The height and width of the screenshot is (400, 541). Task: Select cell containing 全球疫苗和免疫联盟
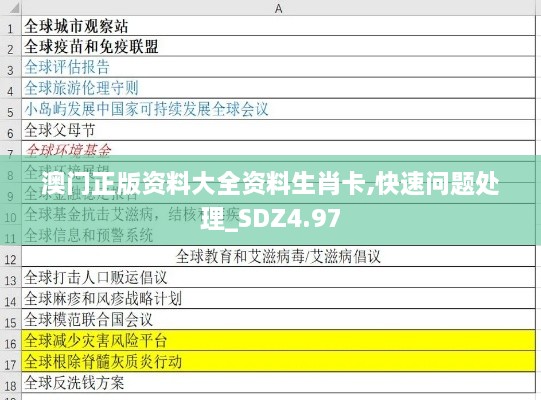(278, 47)
